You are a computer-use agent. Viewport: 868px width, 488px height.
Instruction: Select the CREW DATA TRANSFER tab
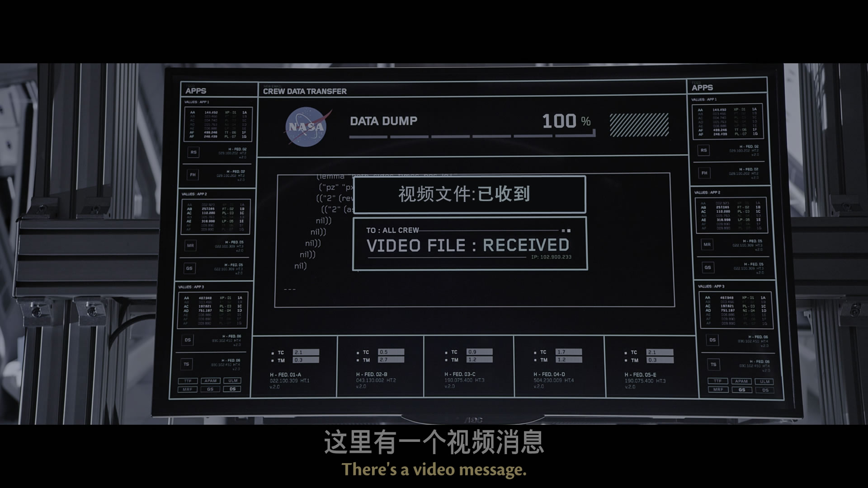click(304, 90)
